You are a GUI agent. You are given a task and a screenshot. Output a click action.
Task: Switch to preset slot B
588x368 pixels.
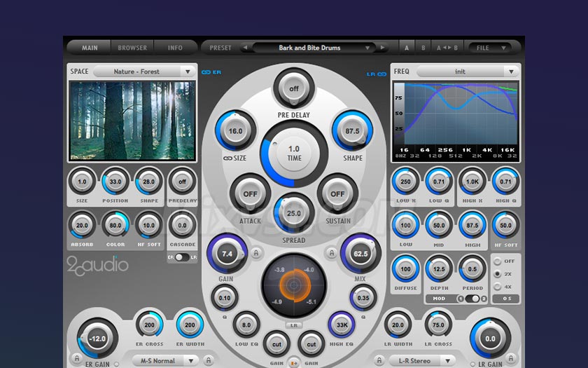pos(423,48)
